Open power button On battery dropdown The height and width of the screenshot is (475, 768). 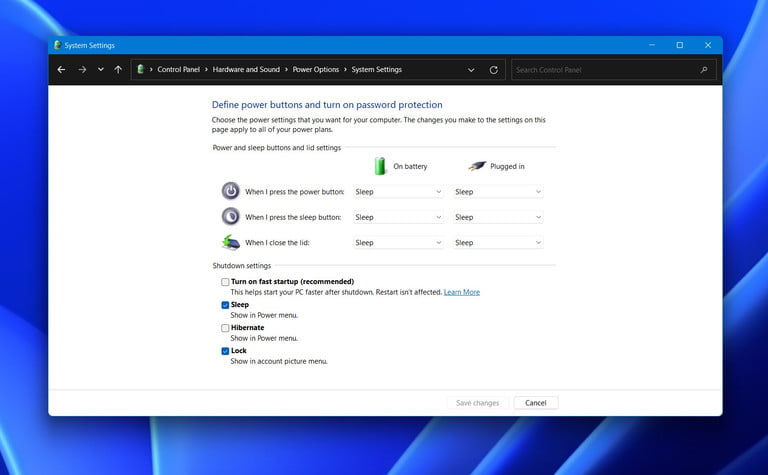[x=397, y=191]
